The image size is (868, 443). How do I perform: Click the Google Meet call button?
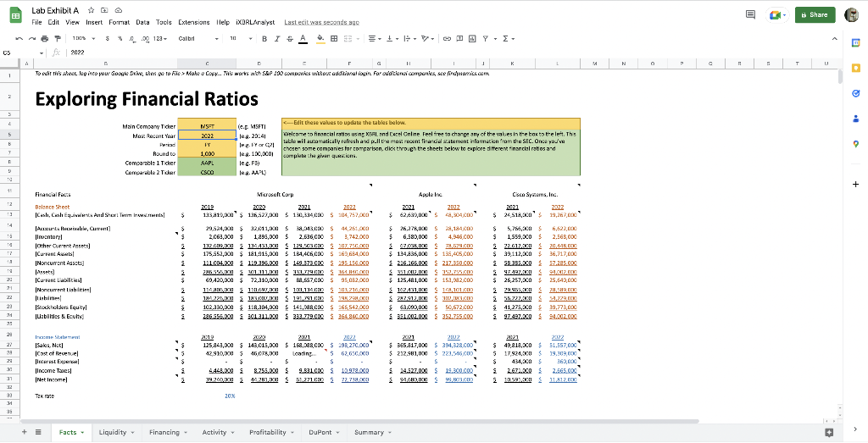pos(777,15)
